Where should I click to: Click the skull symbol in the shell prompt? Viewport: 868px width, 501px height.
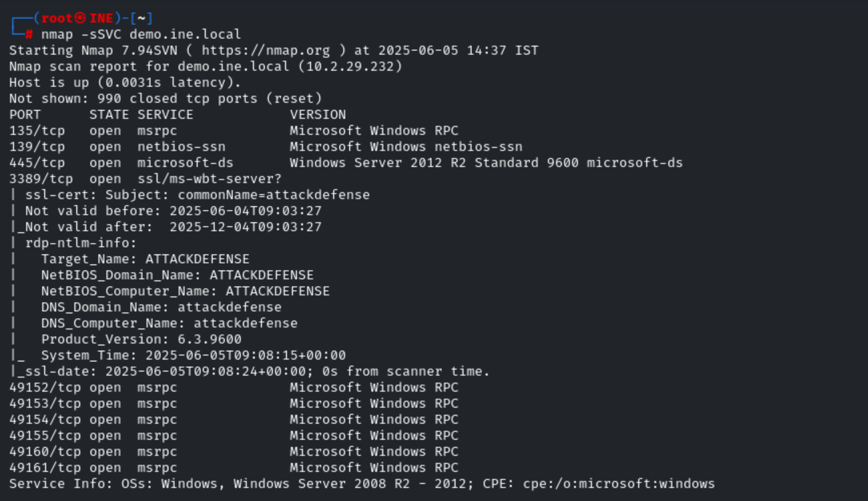click(x=80, y=19)
